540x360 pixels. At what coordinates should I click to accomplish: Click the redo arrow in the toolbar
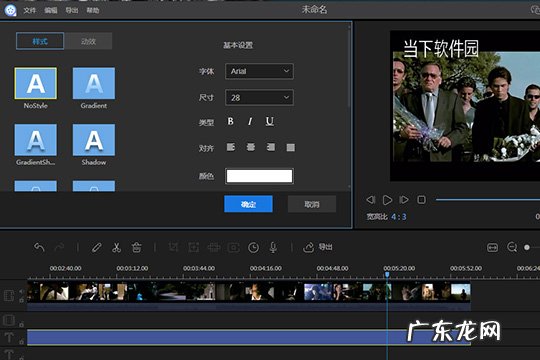click(x=59, y=247)
